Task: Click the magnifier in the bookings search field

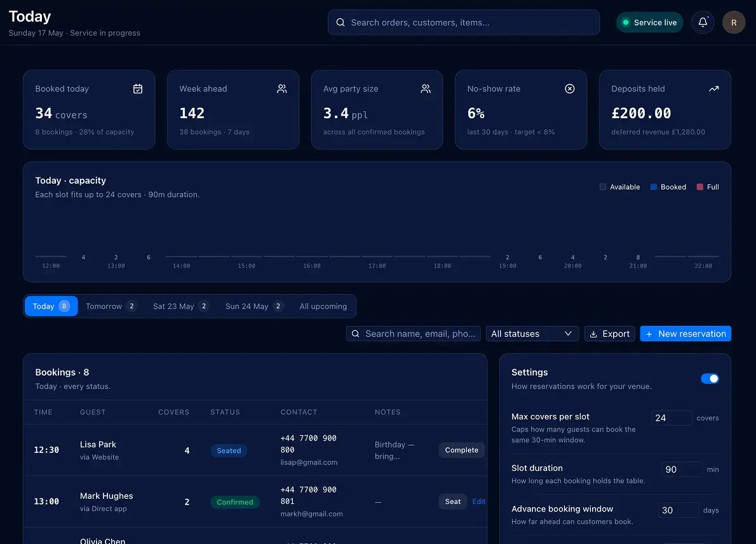Action: [x=355, y=334]
